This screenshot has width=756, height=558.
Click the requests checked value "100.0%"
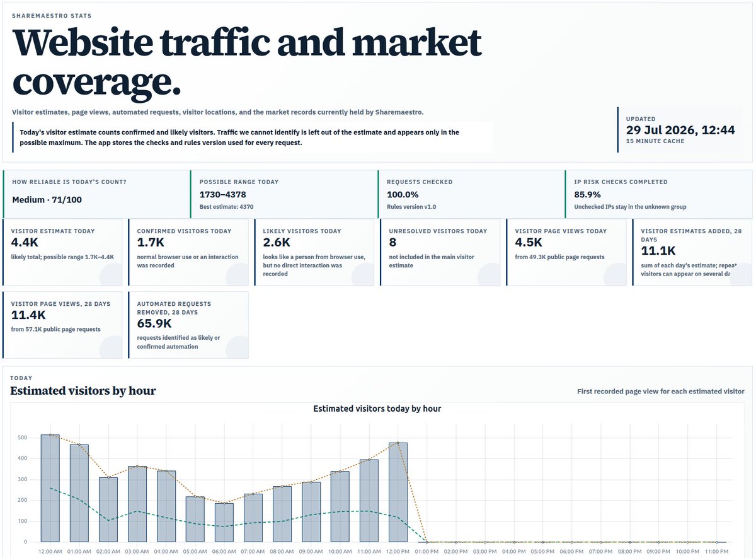pyautogui.click(x=403, y=194)
